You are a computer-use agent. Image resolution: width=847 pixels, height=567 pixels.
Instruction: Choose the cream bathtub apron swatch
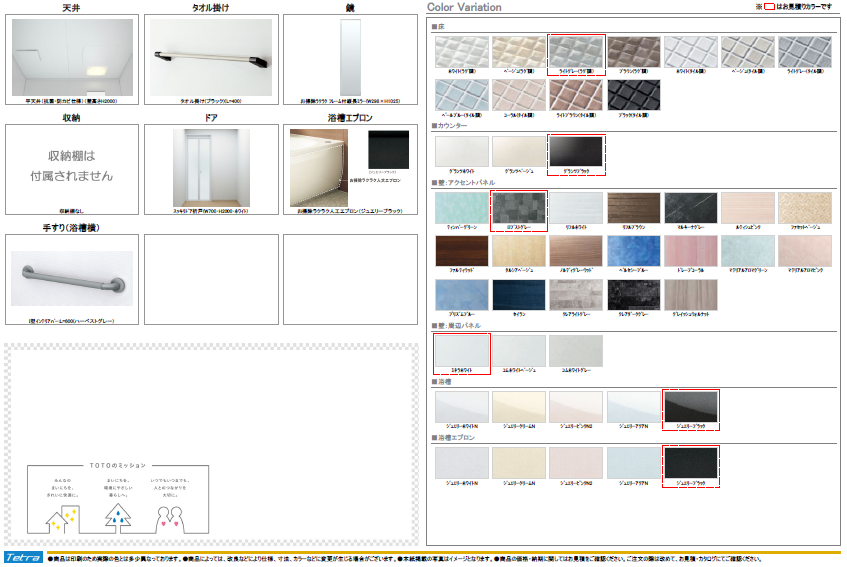[x=519, y=464]
